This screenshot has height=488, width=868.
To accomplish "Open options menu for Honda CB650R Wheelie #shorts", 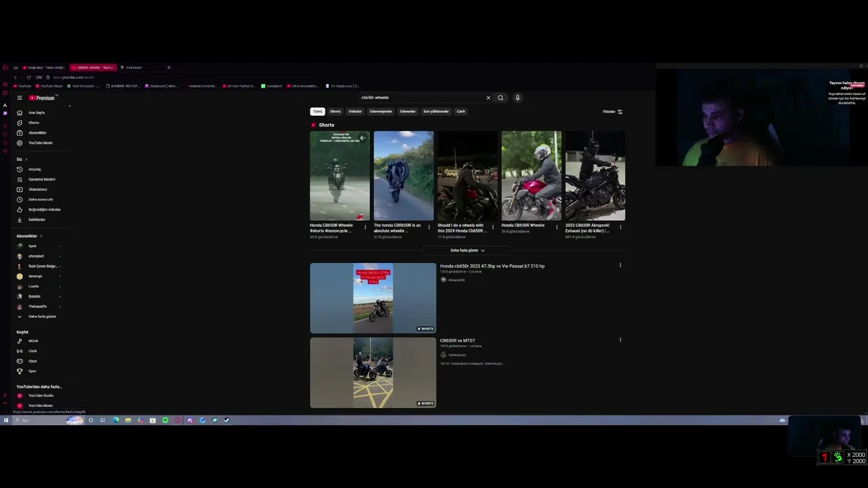I will (x=366, y=227).
